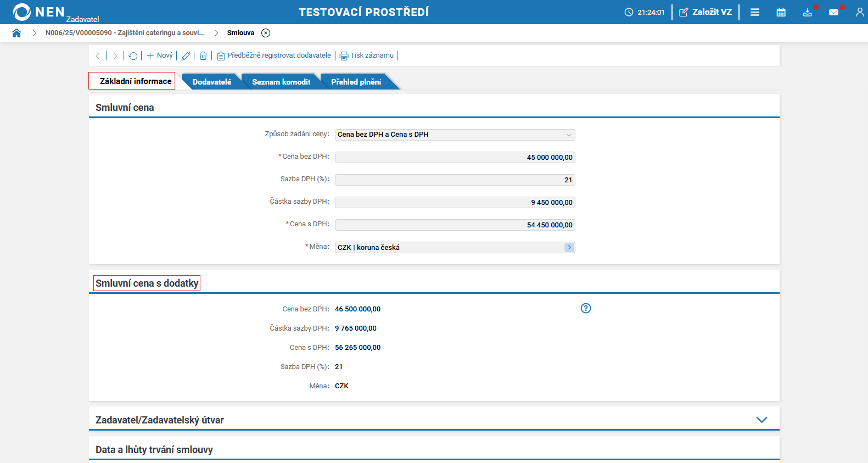Viewport: 868px width, 463px height.
Task: Click the Cena bez DPH input field
Action: click(x=455, y=158)
